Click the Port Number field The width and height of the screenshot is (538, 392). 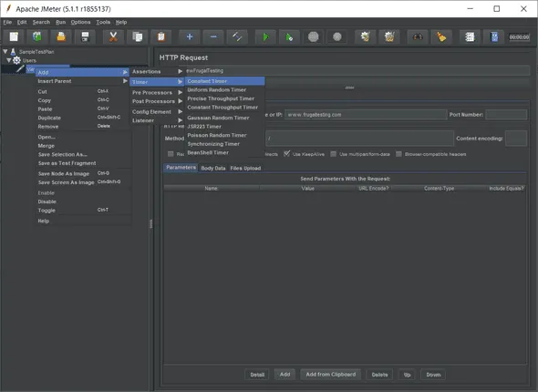(506, 115)
